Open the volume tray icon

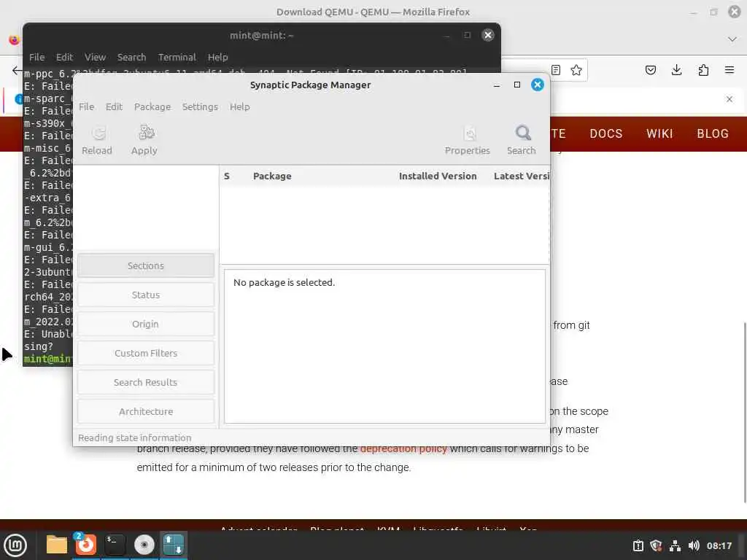(x=694, y=545)
